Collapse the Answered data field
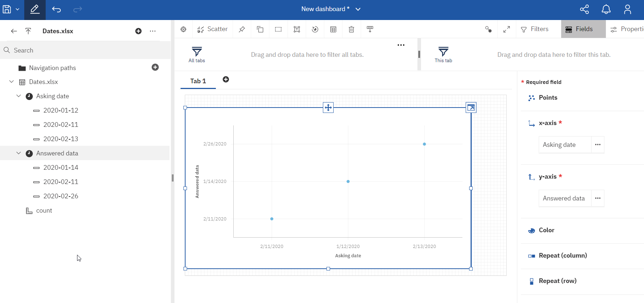Screen dimensions: 644x303 point(19,153)
